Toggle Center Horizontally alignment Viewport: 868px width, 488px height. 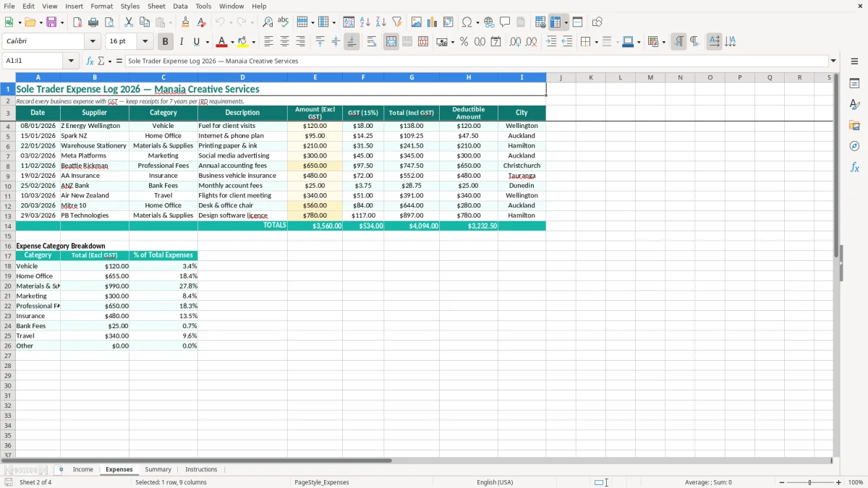pos(285,42)
